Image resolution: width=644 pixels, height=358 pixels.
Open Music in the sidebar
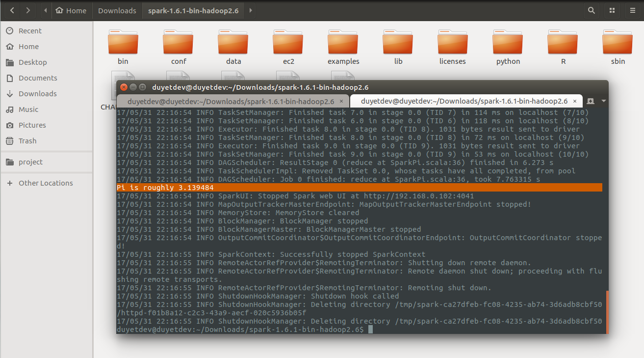click(x=46, y=110)
